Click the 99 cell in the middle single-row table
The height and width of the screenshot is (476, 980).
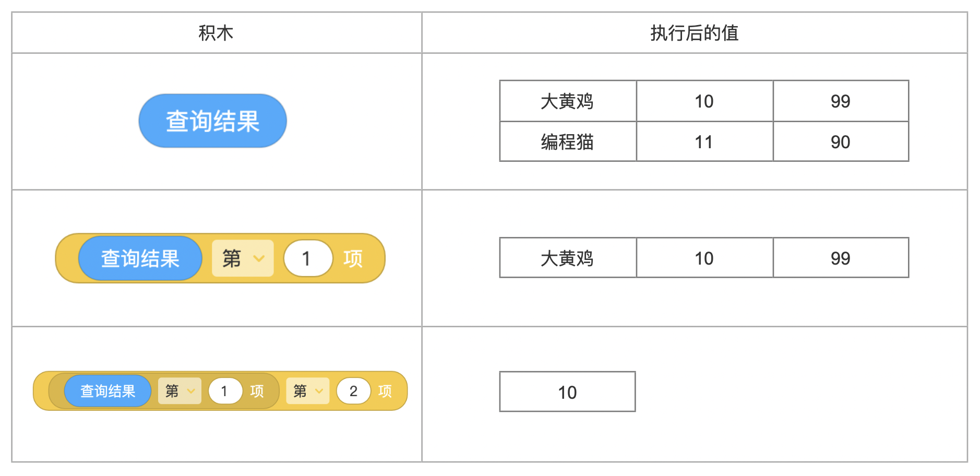840,258
